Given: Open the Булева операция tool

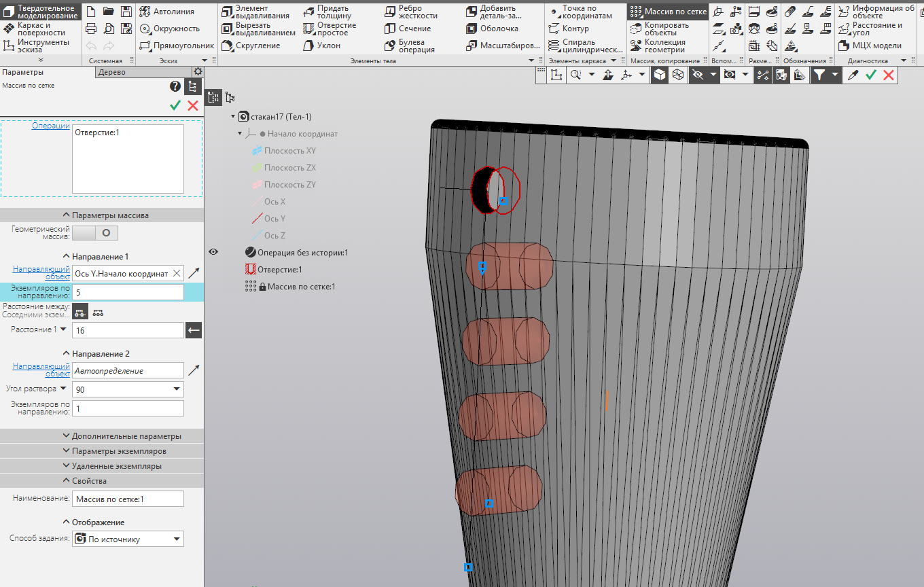Looking at the screenshot, I should [409, 46].
